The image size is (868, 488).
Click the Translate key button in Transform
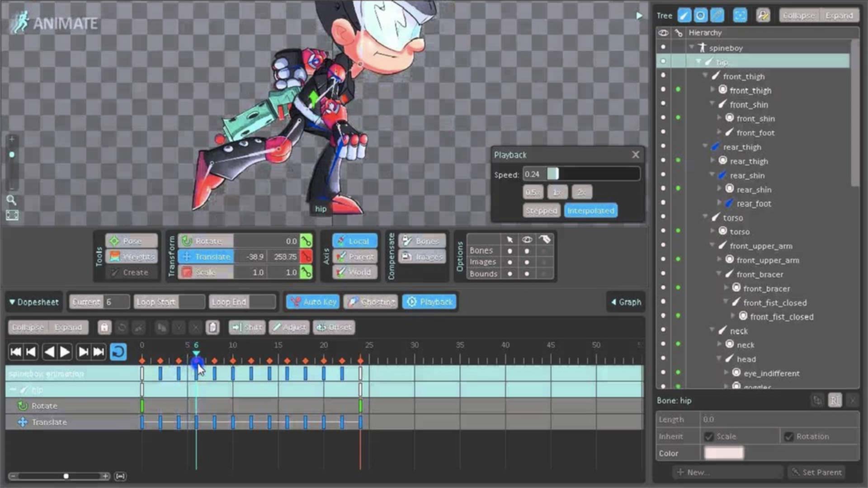(x=306, y=257)
